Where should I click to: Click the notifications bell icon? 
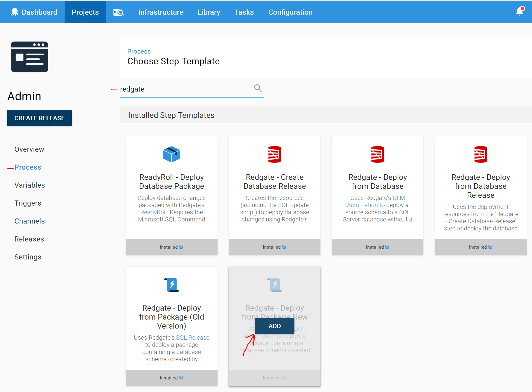(520, 11)
